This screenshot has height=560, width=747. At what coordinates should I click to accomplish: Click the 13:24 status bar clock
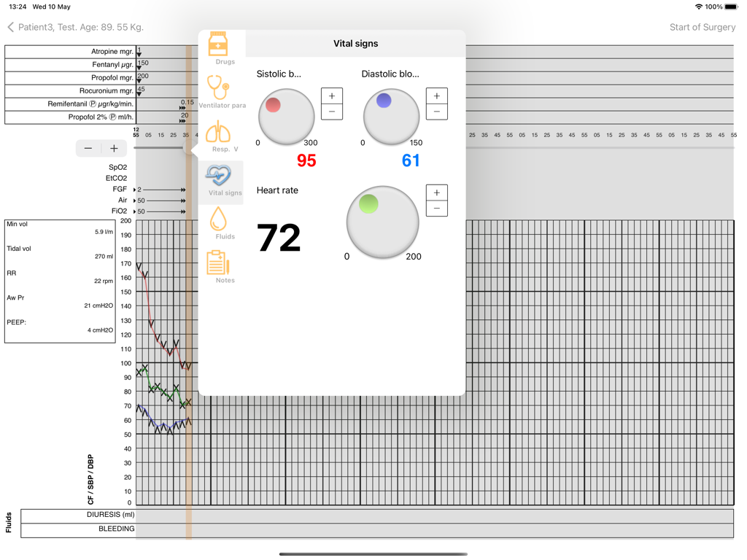click(18, 7)
